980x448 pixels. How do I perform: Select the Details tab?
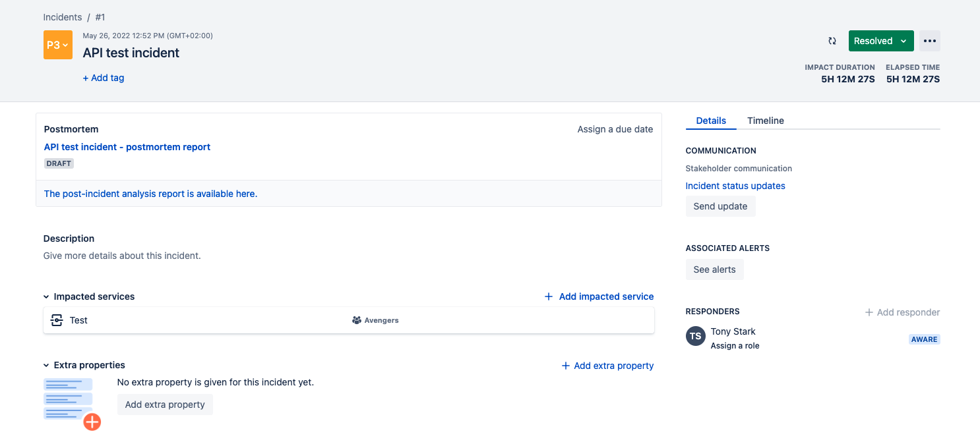711,121
